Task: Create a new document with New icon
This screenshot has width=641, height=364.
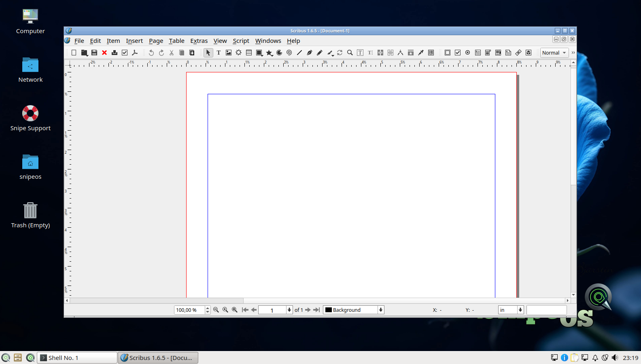Action: tap(74, 53)
